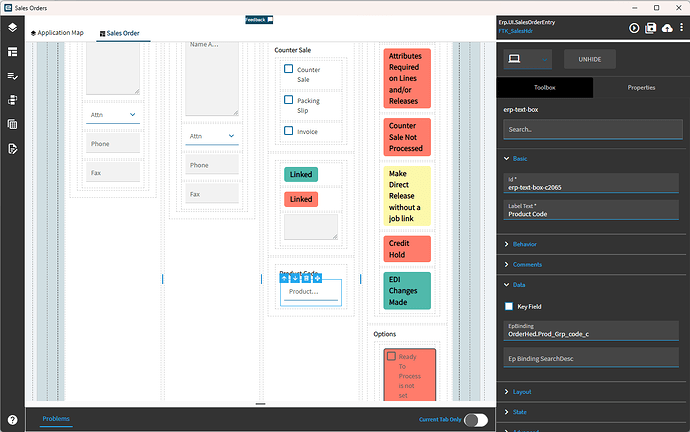
Task: Click the Save layer icon
Action: (650, 28)
